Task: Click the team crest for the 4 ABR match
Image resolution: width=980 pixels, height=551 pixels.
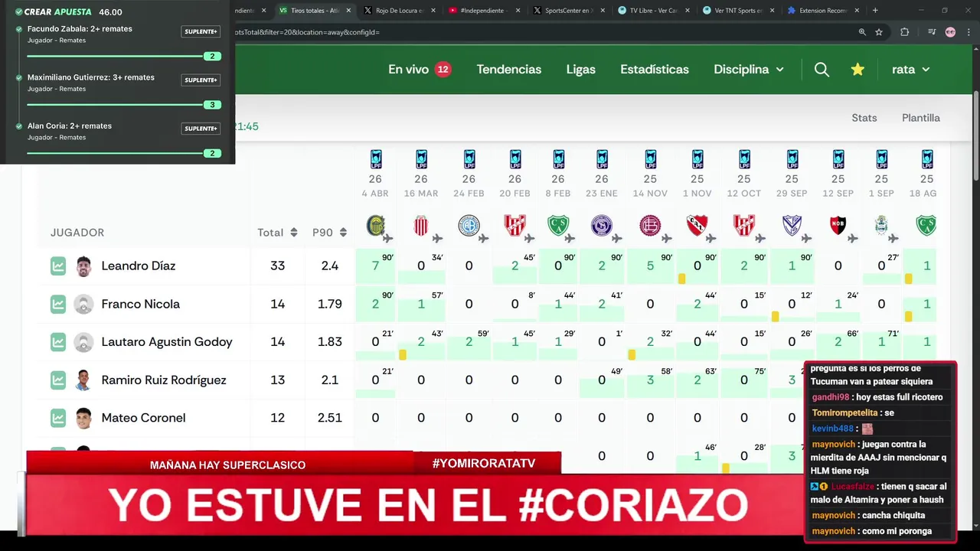Action: [x=375, y=225]
